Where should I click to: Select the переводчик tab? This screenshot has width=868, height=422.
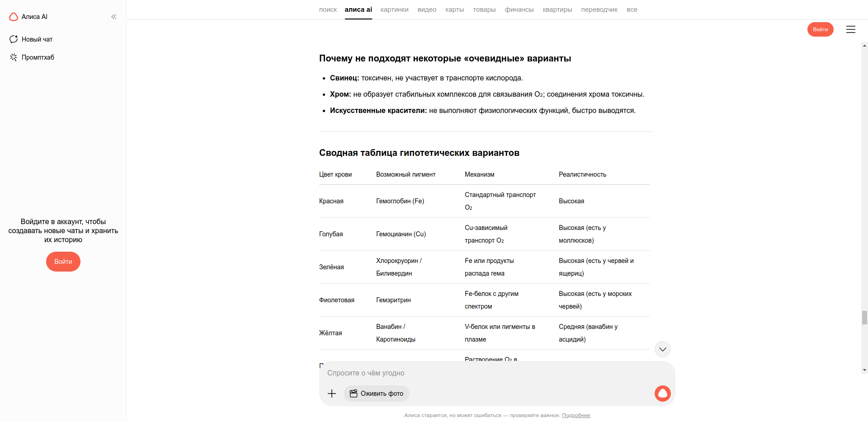point(599,9)
